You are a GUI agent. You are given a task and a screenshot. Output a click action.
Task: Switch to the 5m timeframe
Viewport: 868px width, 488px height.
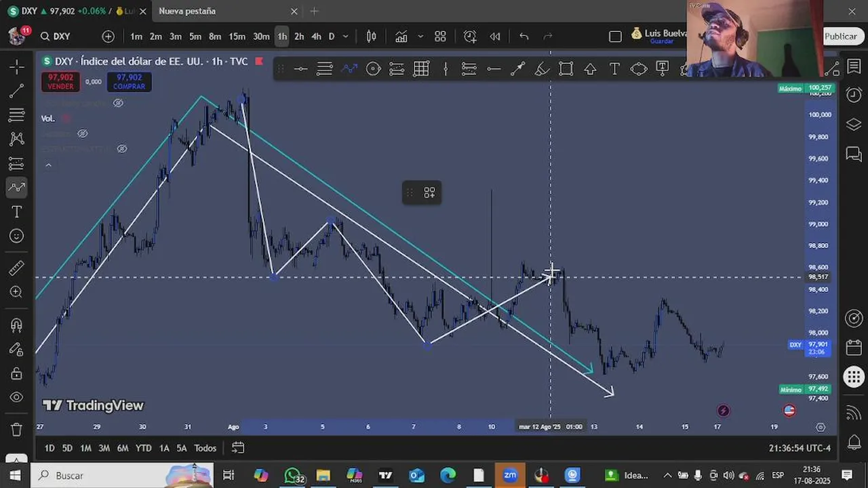click(x=195, y=37)
